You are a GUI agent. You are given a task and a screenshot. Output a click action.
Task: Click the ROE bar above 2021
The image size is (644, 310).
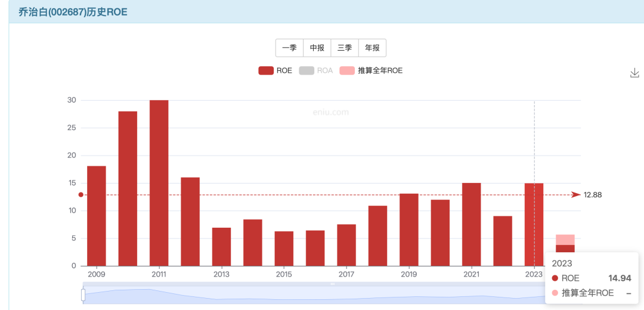(472, 225)
